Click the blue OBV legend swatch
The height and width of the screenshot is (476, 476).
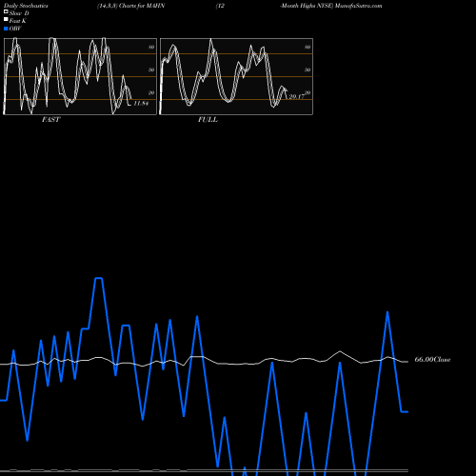click(6, 29)
